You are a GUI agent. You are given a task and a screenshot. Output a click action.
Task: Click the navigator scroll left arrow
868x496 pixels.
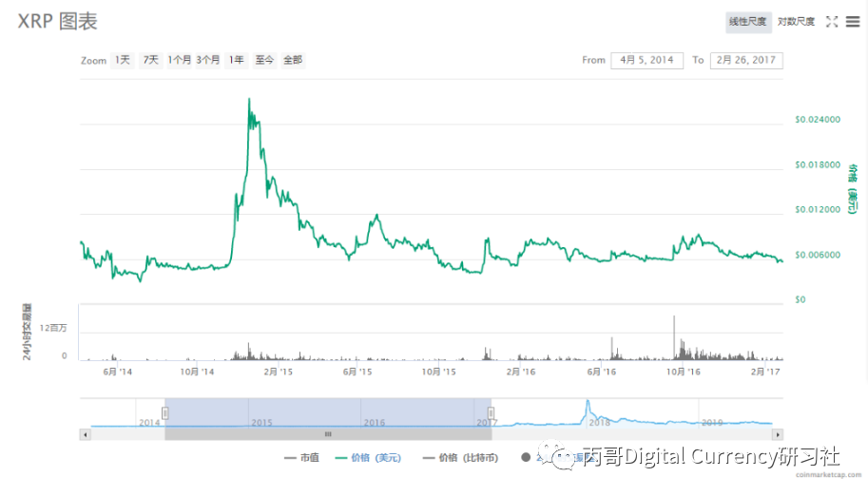click(x=86, y=434)
